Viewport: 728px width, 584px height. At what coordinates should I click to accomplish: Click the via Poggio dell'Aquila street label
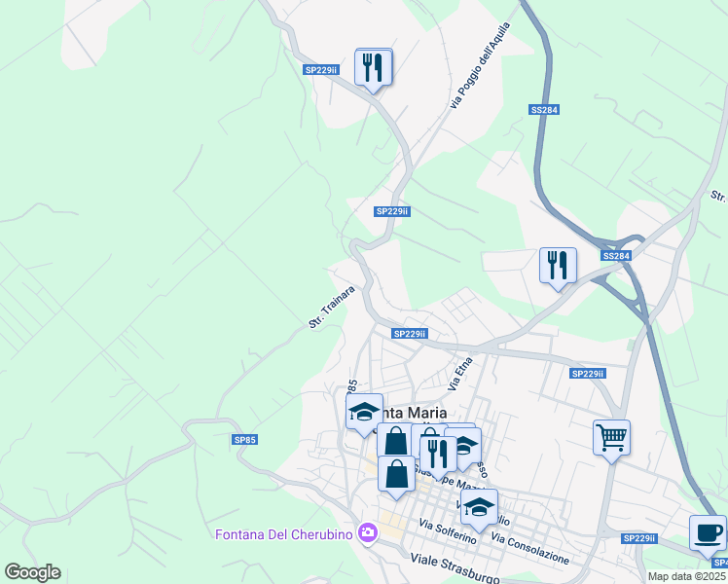[480, 65]
